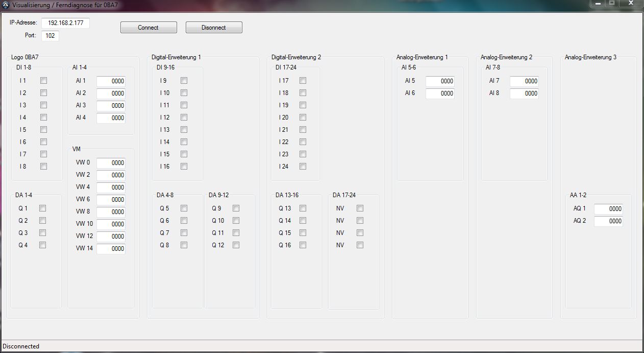
Task: Click the AI 1 value field
Action: click(x=111, y=81)
